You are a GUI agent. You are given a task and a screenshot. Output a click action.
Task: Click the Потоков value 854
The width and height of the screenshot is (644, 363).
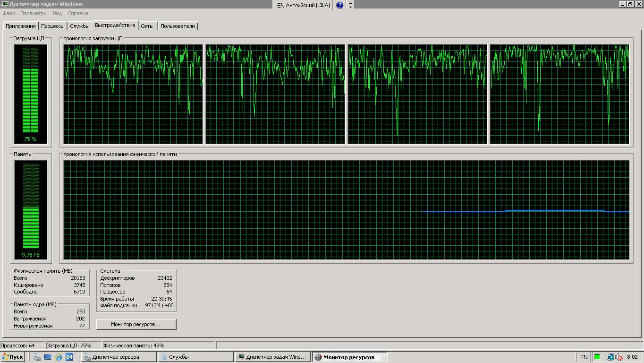pyautogui.click(x=168, y=285)
